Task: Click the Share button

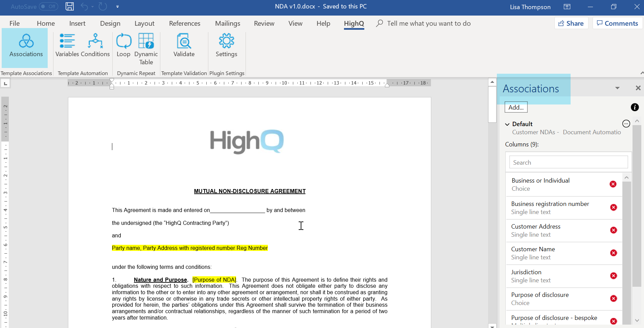Action: click(x=571, y=23)
